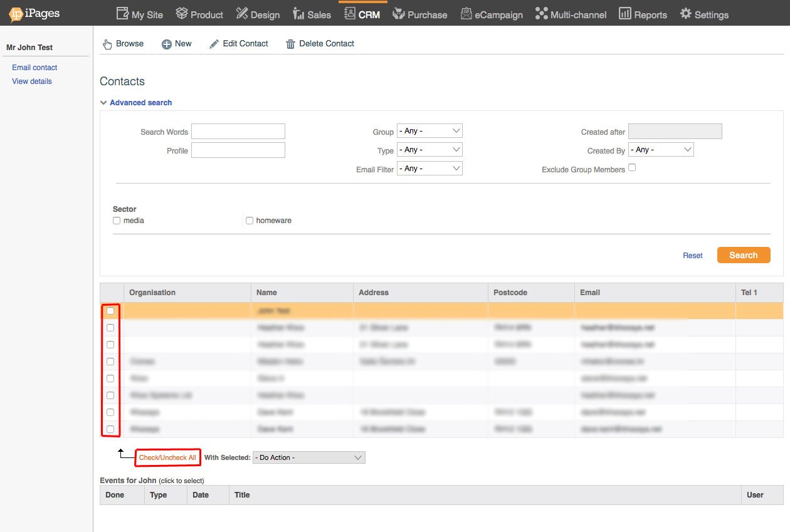This screenshot has height=532, width=790.
Task: Tick the Exclude Group Members checkbox
Action: coord(632,167)
